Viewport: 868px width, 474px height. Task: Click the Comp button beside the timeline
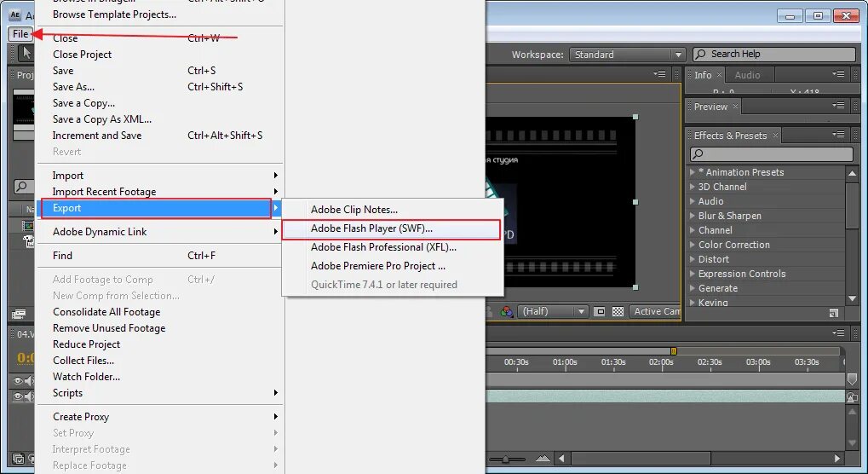pyautogui.click(x=852, y=397)
